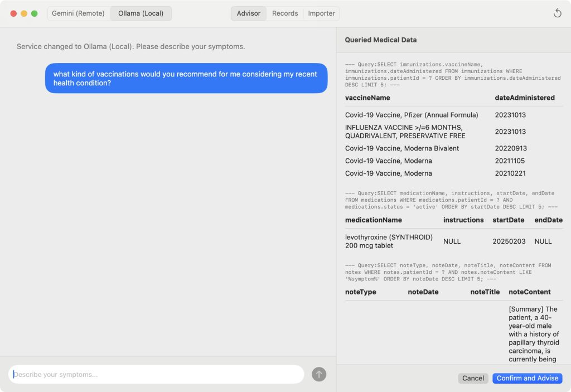This screenshot has width=571, height=392.
Task: Click the green full-screen window button
Action: pyautogui.click(x=35, y=13)
